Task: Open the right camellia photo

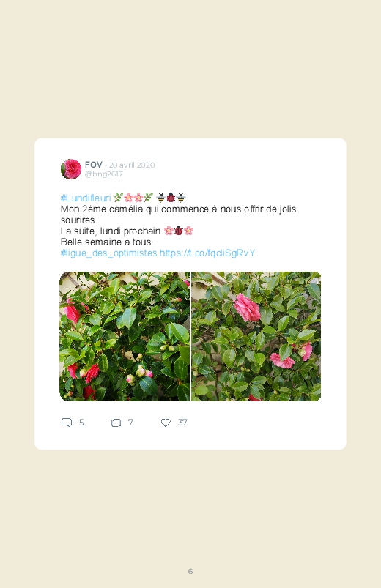Action: [256, 336]
